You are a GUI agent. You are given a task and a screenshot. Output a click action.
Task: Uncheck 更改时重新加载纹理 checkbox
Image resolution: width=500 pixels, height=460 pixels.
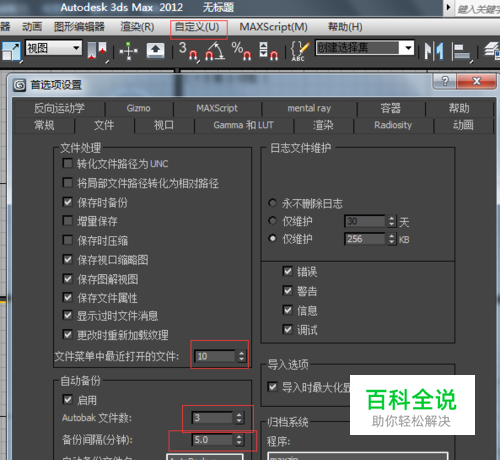[68, 335]
